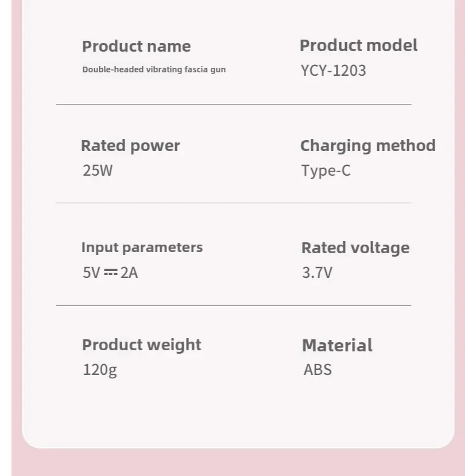Click the 2A current value
The image size is (476, 476).
point(129,272)
